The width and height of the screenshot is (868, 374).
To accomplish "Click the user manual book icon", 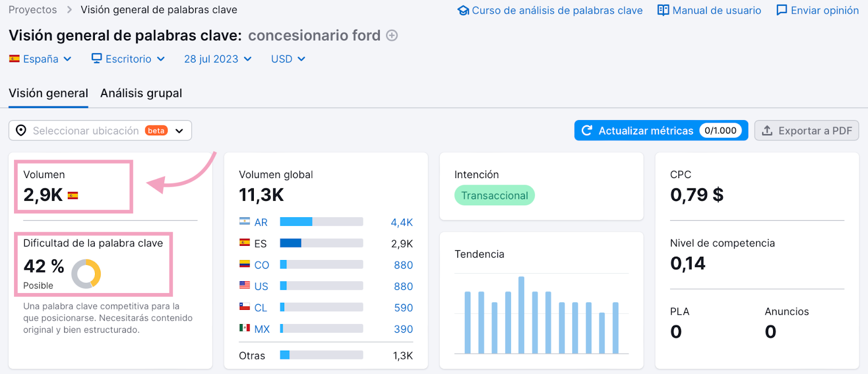I will tap(663, 10).
